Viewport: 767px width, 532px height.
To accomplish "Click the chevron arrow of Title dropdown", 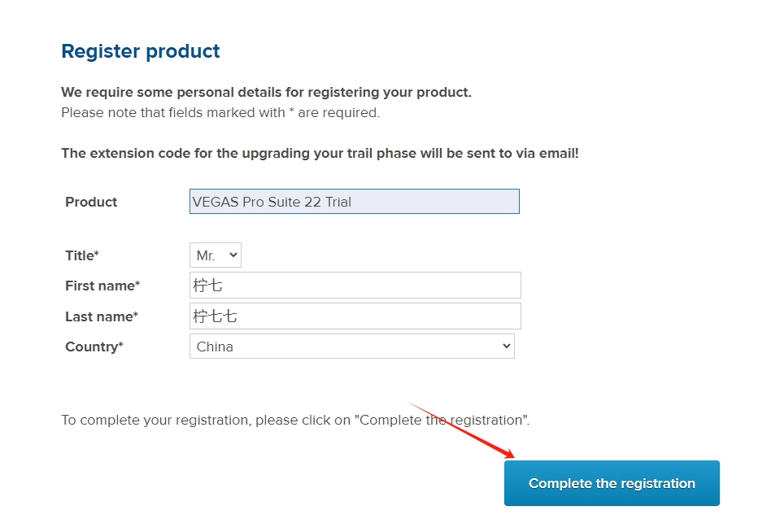I will [233, 255].
